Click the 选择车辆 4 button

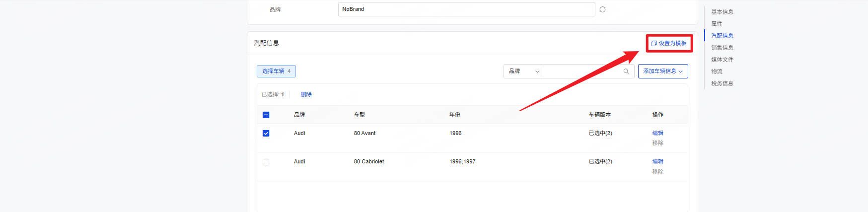[276, 71]
